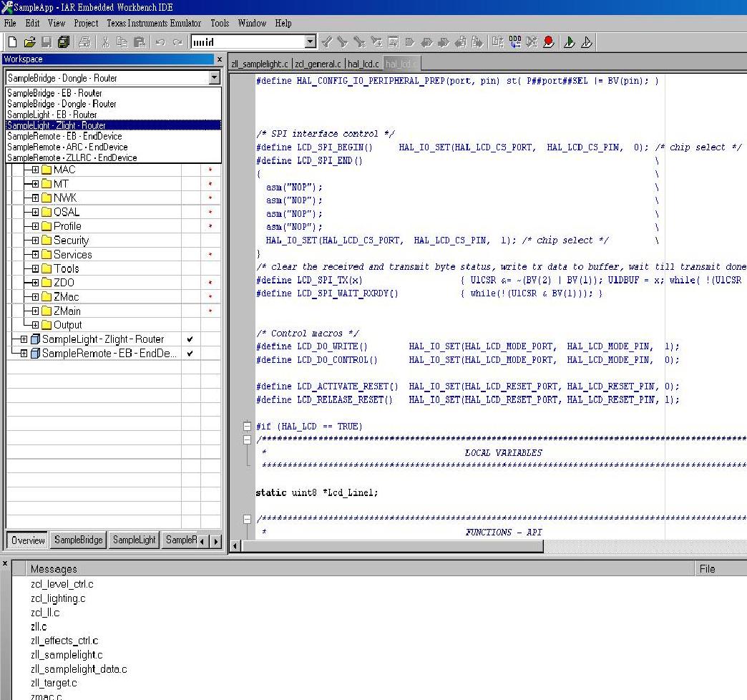This screenshot has height=700, width=747.
Task: Choose SampleRemote - ZLLRC - EndDevice configuration
Action: pyautogui.click(x=113, y=157)
